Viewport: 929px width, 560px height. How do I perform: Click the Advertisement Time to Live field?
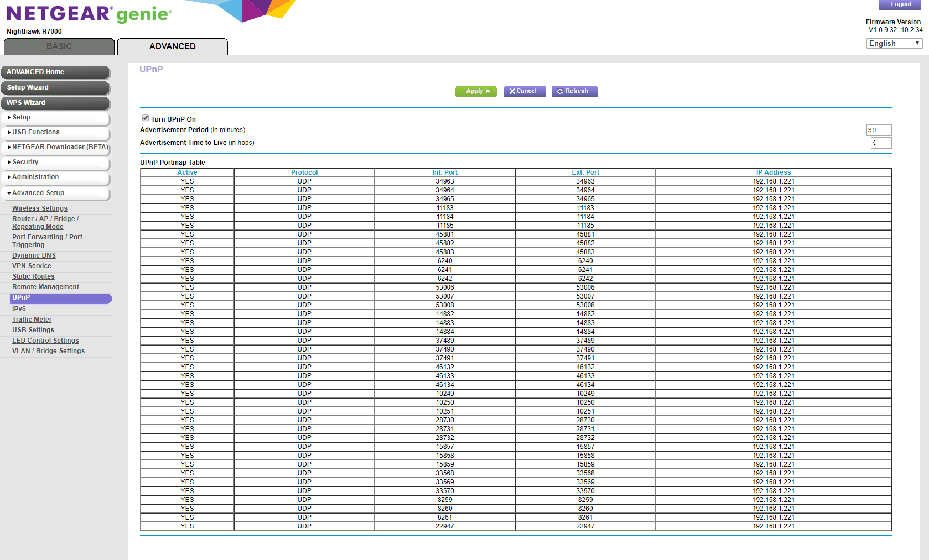tap(881, 143)
